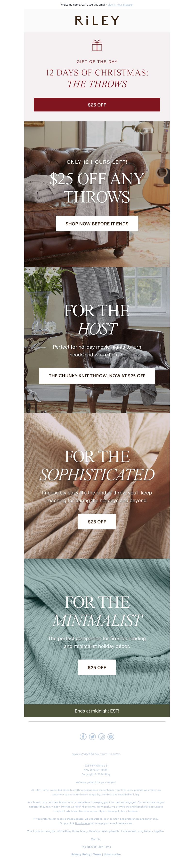Click the For the Host heading image
The height and width of the screenshot is (868, 194).
(97, 320)
